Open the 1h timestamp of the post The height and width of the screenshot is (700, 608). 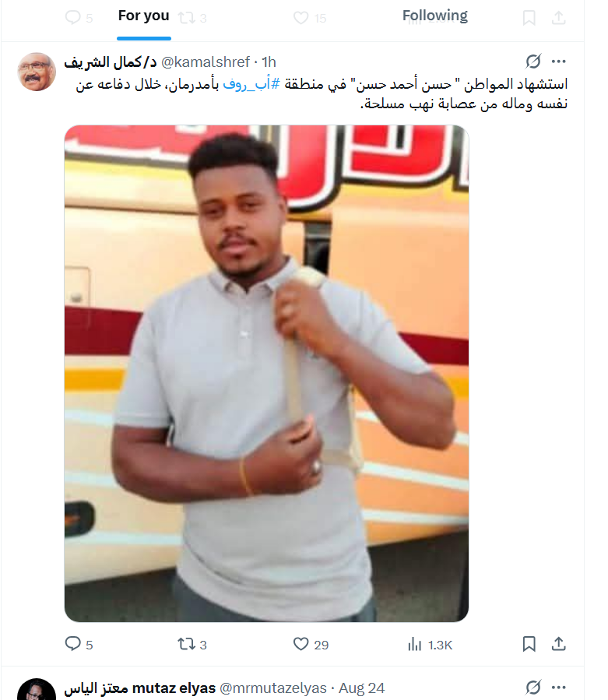269,62
